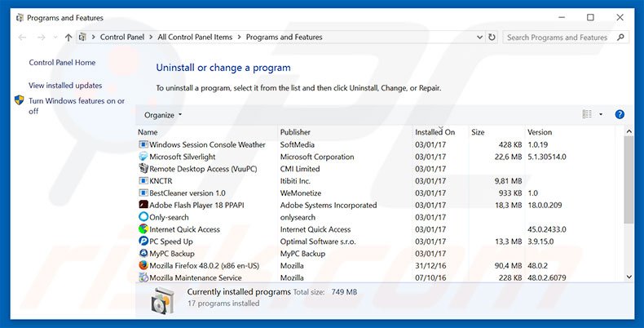Image resolution: width=644 pixels, height=328 pixels.
Task: Open the recent locations dropdown arrow
Action: click(55, 38)
